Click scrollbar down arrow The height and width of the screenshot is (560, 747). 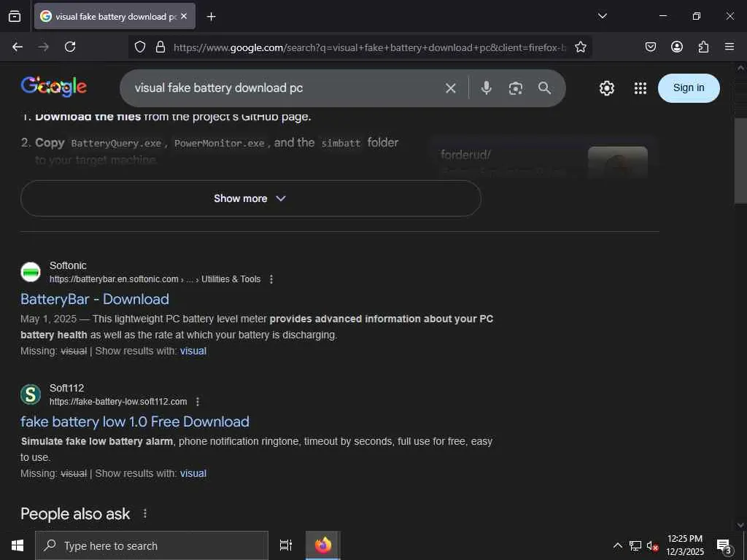click(740, 525)
